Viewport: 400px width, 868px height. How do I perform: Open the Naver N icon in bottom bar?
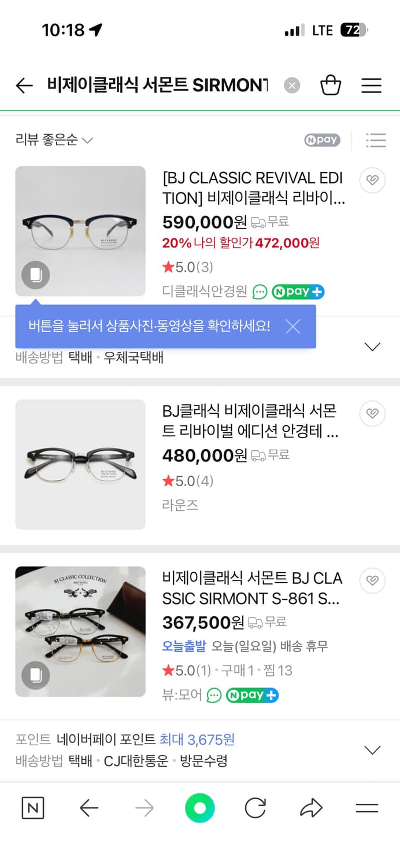click(x=33, y=808)
